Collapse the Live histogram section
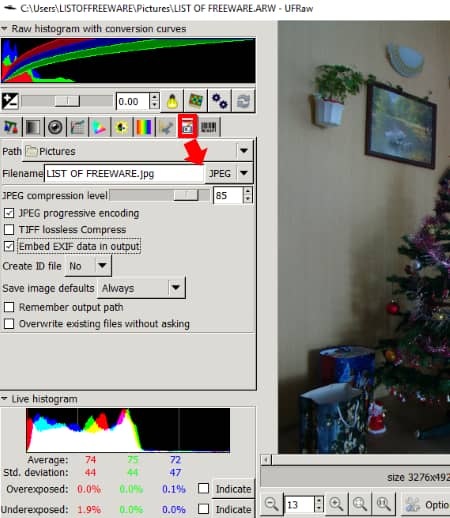450x518 pixels. 4,399
